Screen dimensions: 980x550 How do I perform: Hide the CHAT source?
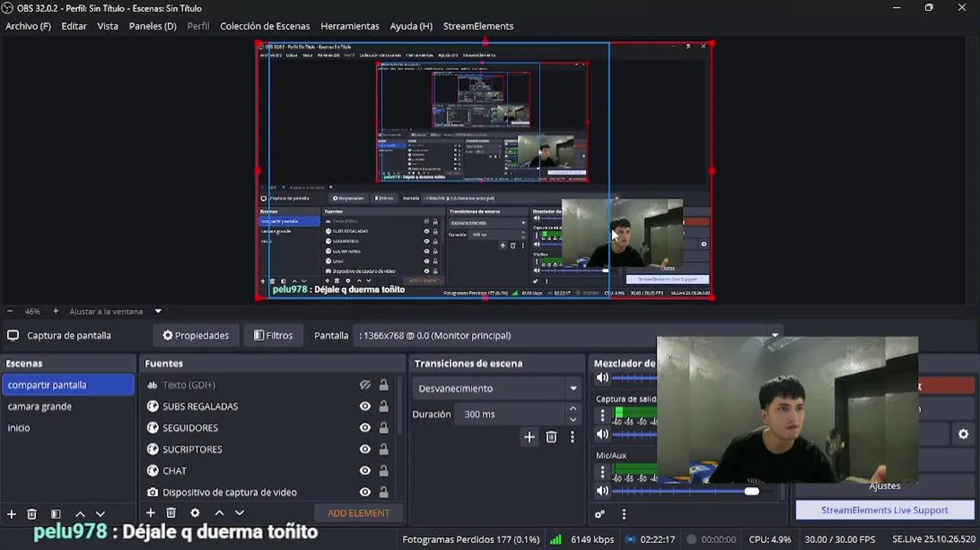point(365,471)
